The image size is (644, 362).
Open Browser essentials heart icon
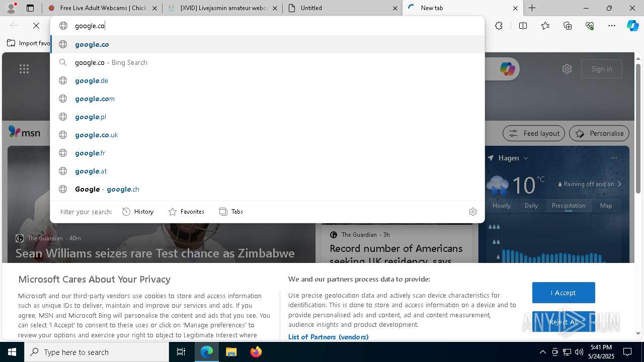click(x=590, y=26)
